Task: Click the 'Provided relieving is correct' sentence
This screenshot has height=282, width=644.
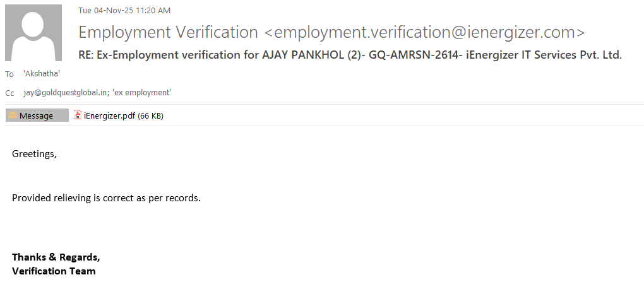Action: click(x=106, y=198)
